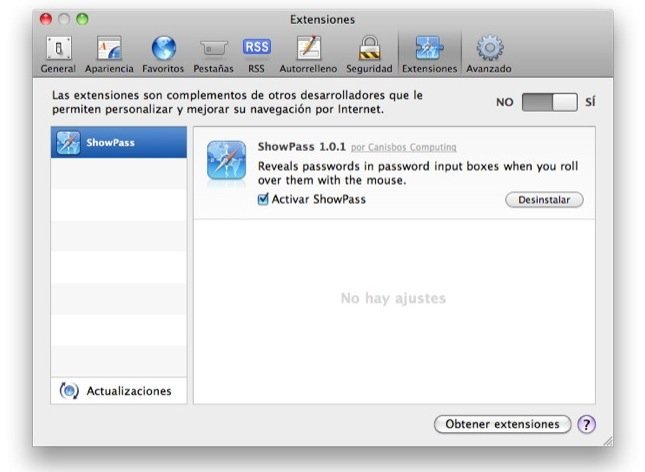Uncheck the Activar ShowPass checkbox
The image size is (645, 472).
[263, 199]
